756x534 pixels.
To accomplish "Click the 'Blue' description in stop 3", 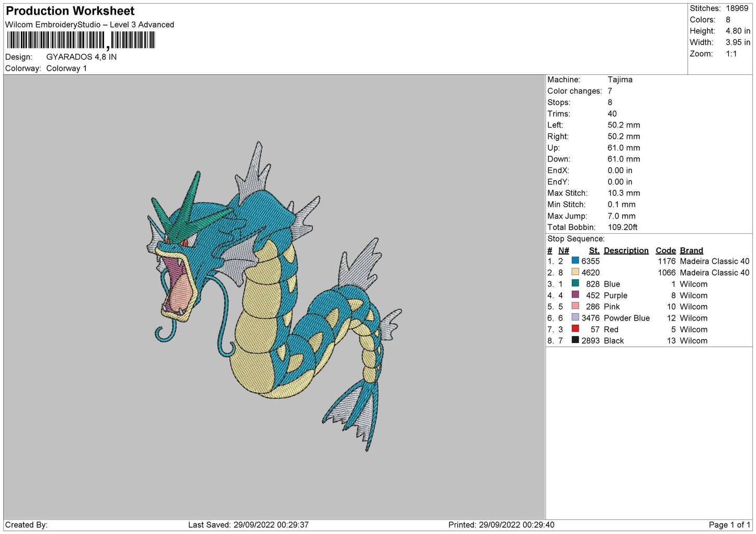I will pyautogui.click(x=612, y=285).
